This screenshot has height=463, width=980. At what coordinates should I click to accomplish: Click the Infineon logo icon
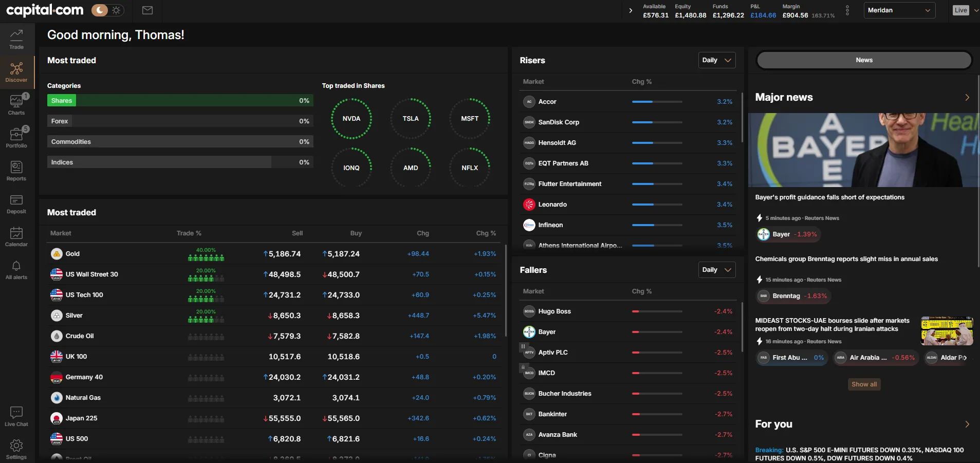[529, 225]
